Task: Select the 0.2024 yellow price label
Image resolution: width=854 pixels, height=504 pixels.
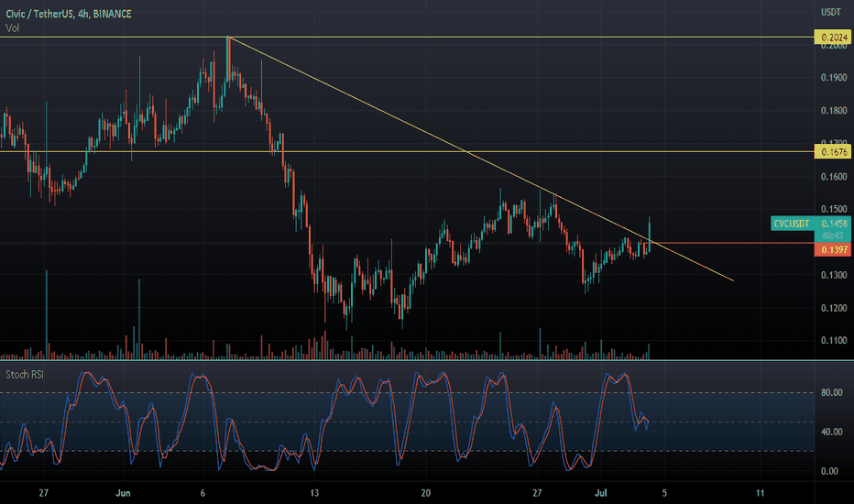Action: [x=832, y=37]
